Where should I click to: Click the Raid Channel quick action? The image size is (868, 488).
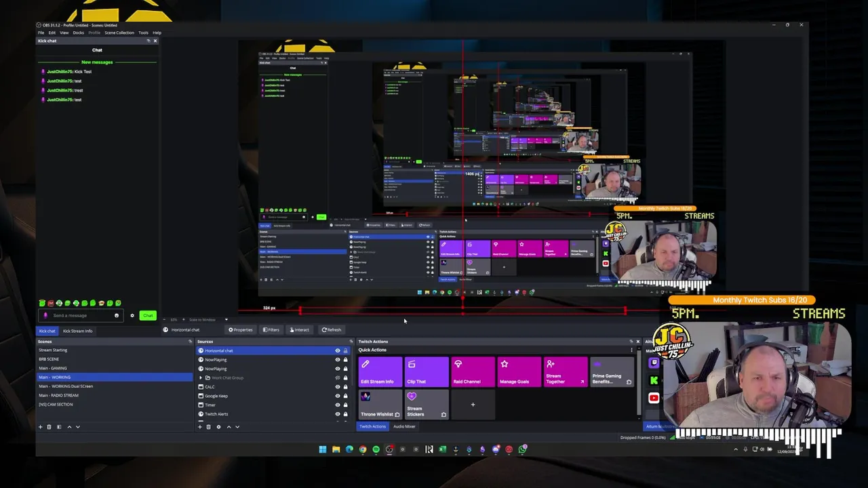tap(473, 372)
